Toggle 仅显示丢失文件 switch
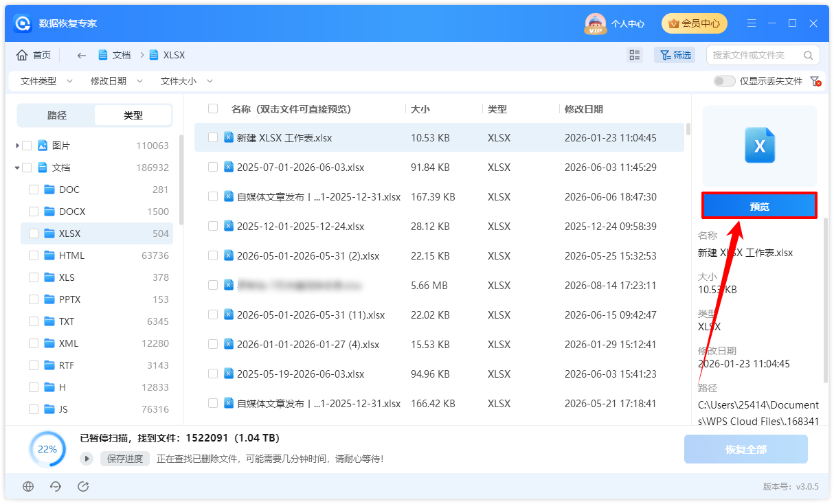834x504 pixels. click(724, 81)
